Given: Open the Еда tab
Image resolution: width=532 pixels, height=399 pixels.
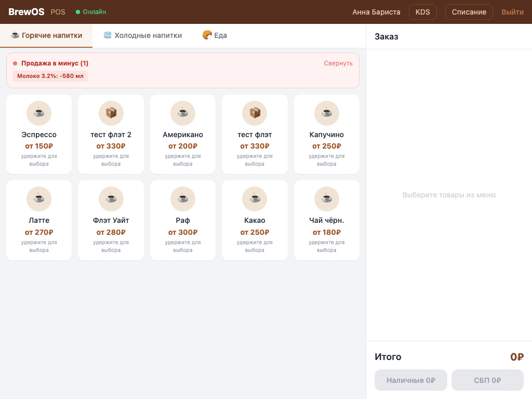Looking at the screenshot, I should [215, 35].
